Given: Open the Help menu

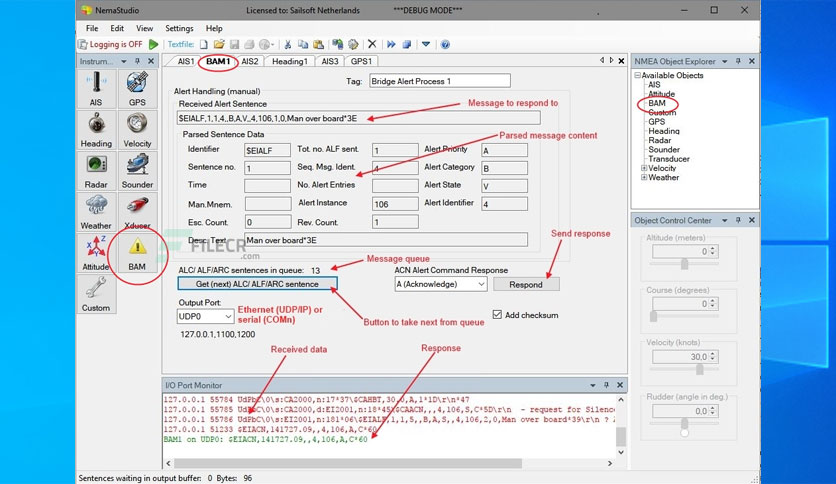Looking at the screenshot, I should click(x=214, y=28).
